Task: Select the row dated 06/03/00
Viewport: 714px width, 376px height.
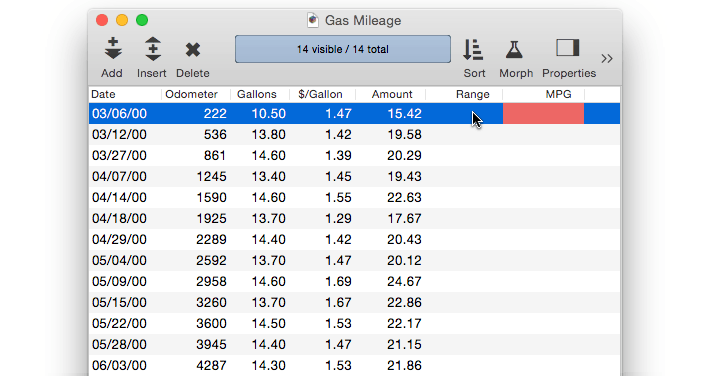Action: tap(354, 365)
